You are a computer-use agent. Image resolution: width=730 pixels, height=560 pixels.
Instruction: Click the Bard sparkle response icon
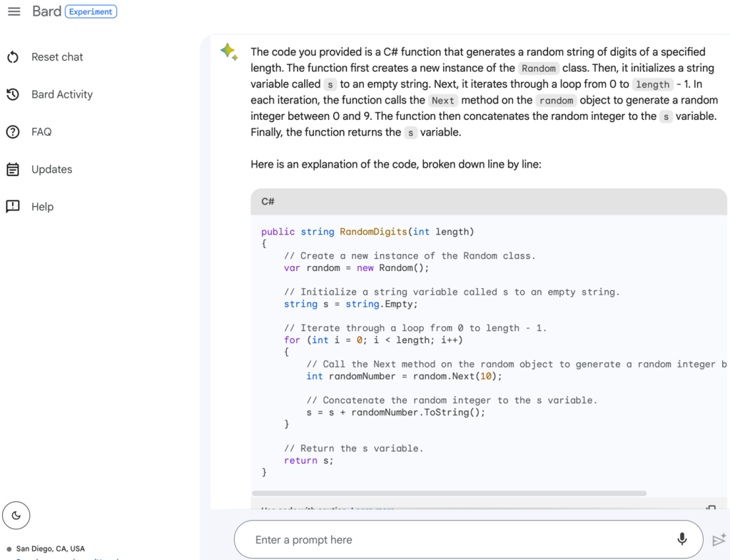[x=229, y=52]
